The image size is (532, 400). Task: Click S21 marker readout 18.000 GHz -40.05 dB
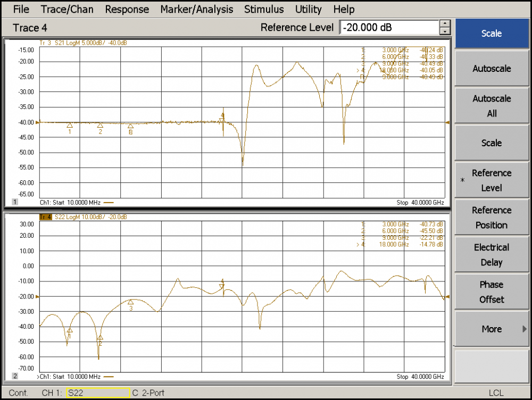400,70
